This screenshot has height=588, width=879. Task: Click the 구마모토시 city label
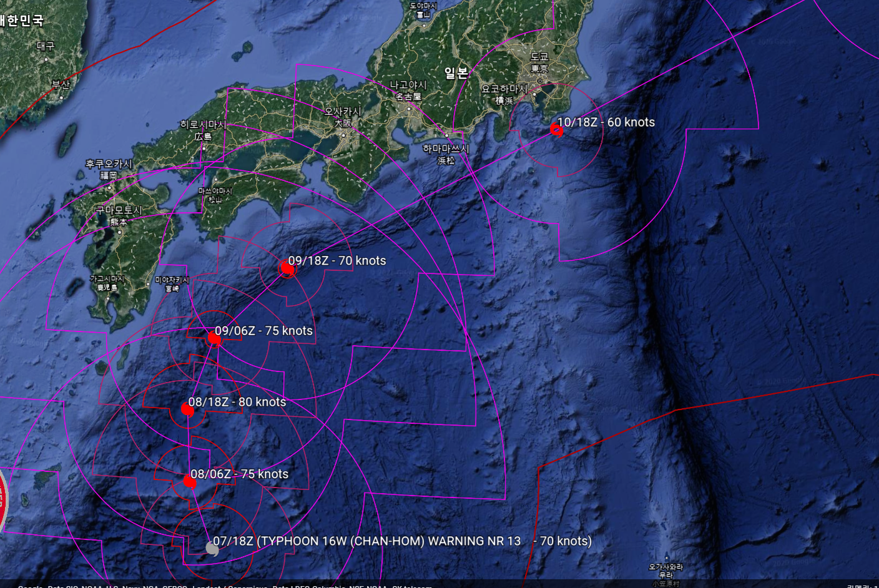click(119, 216)
